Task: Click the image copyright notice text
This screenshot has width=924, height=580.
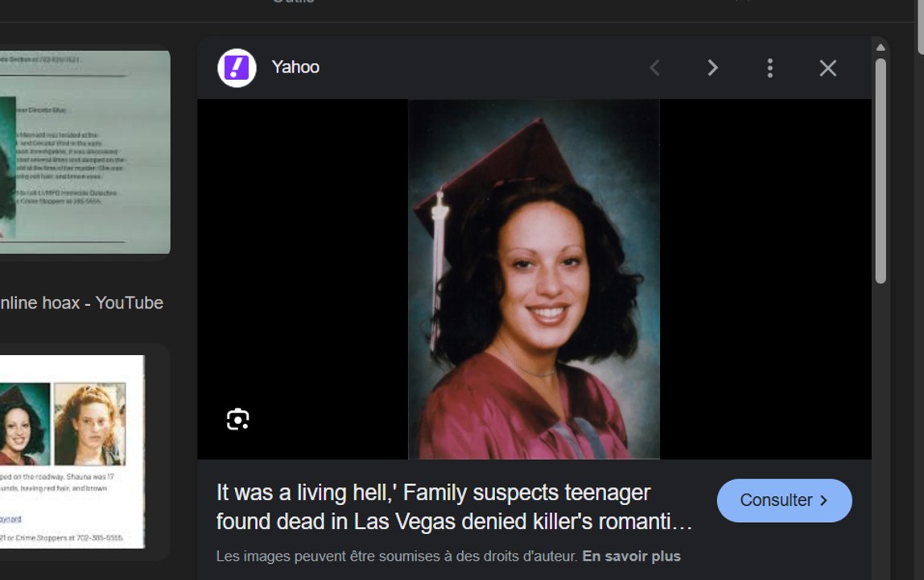Action: coord(397,556)
